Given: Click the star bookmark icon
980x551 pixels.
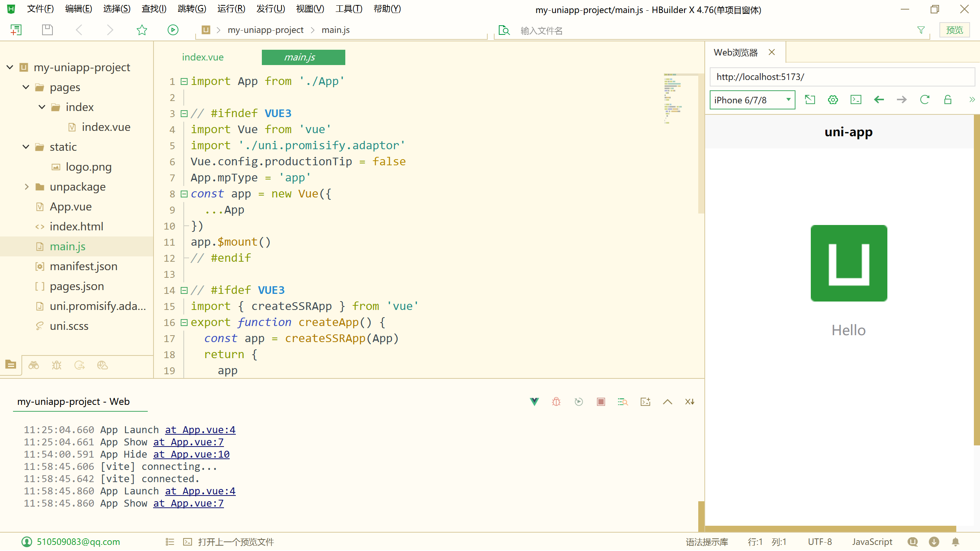Looking at the screenshot, I should [142, 30].
